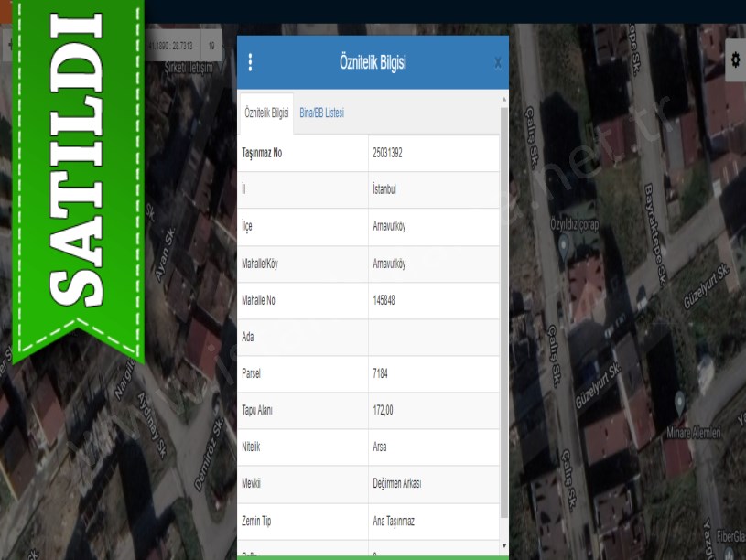Image resolution: width=746 pixels, height=560 pixels.
Task: Click the coordinate readout box
Action: pos(172,45)
